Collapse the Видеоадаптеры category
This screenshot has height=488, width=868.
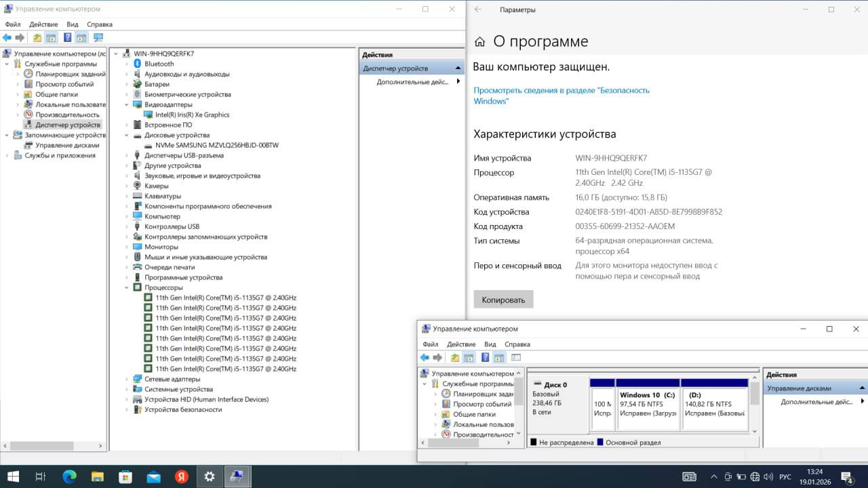[x=127, y=104]
